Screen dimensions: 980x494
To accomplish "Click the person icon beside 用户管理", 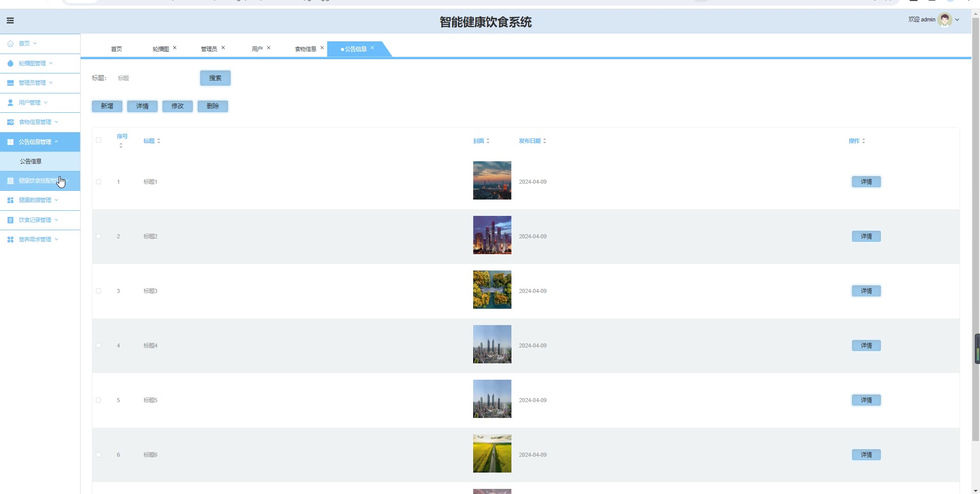I will click(10, 103).
